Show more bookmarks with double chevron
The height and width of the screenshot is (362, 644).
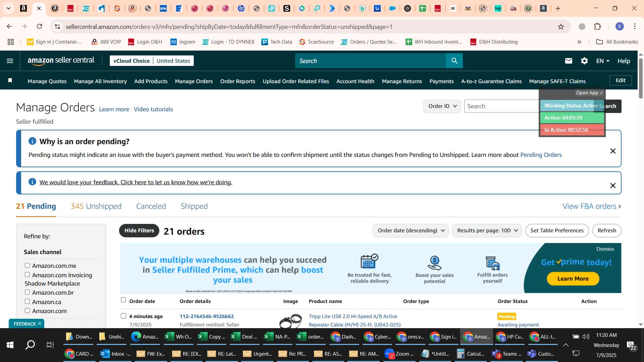[x=579, y=42]
